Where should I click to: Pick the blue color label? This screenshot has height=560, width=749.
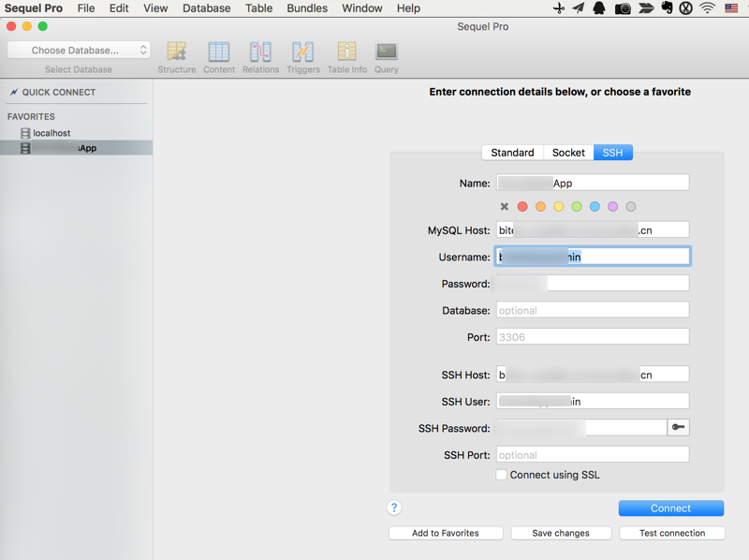595,206
